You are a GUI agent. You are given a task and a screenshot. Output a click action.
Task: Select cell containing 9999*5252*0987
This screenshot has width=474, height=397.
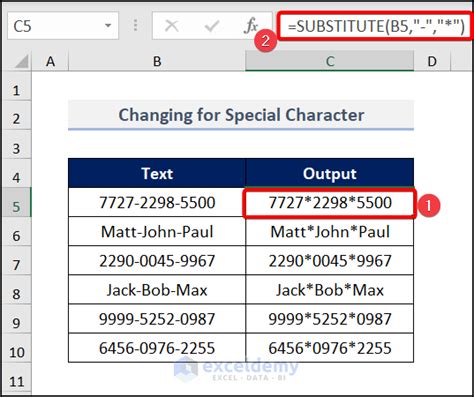330,319
